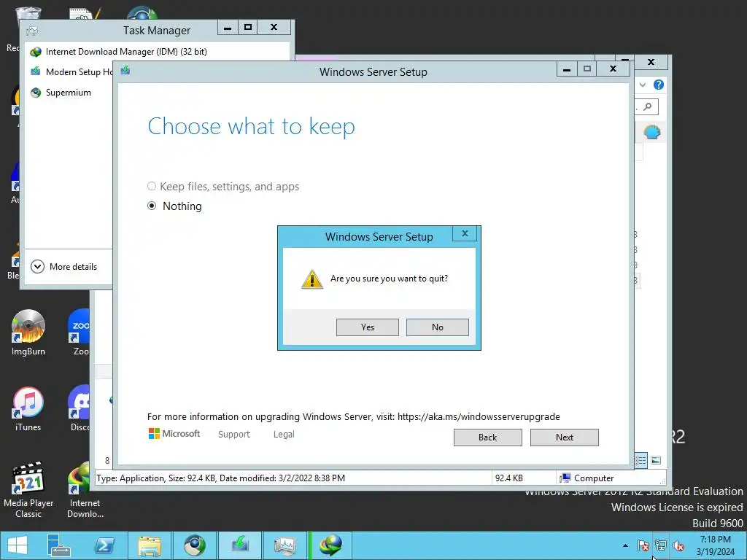Click the Computer status bar entry
The width and height of the screenshot is (747, 560).
coord(587,478)
